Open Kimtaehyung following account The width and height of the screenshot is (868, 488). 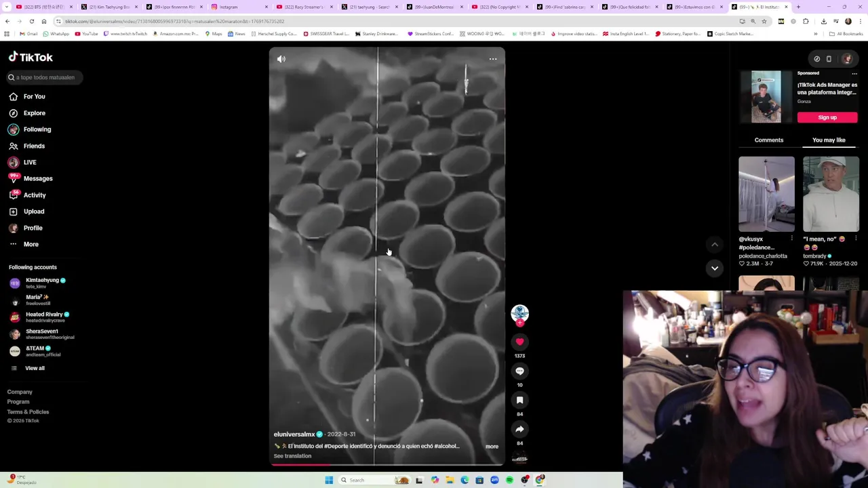point(42,283)
